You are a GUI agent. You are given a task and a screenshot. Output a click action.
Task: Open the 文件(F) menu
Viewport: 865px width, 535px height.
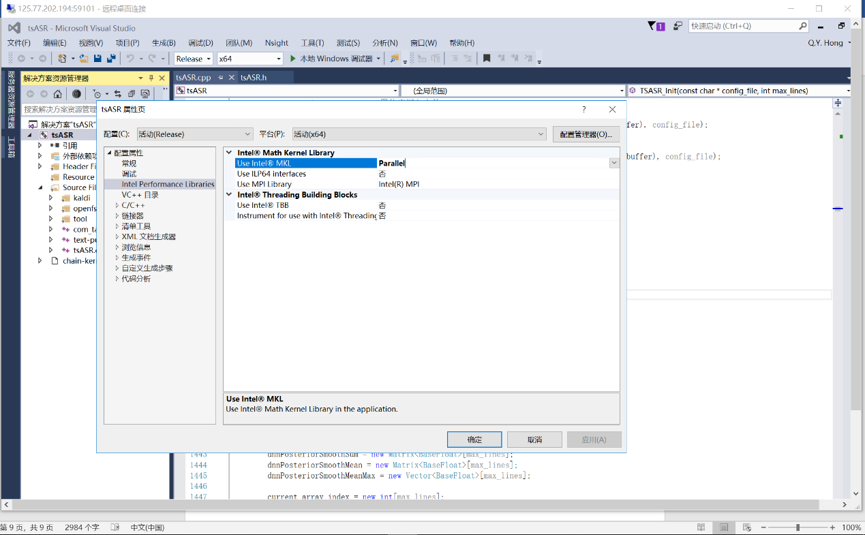click(19, 43)
